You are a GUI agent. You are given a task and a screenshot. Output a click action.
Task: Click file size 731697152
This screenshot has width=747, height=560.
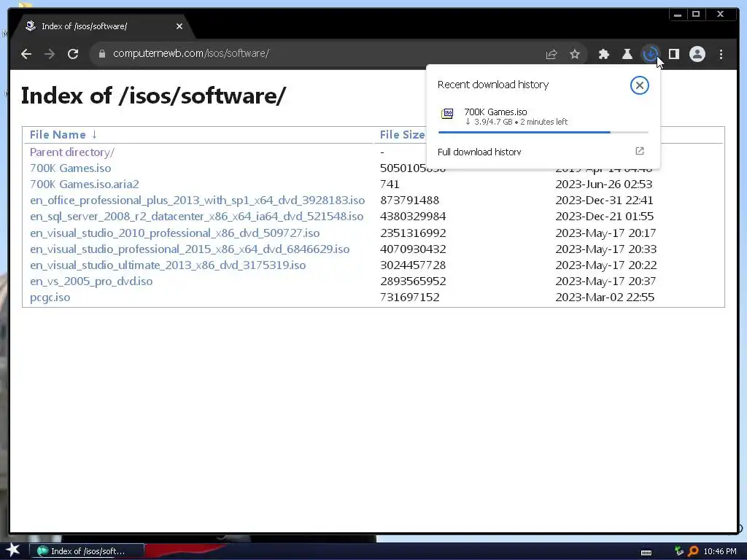point(410,297)
